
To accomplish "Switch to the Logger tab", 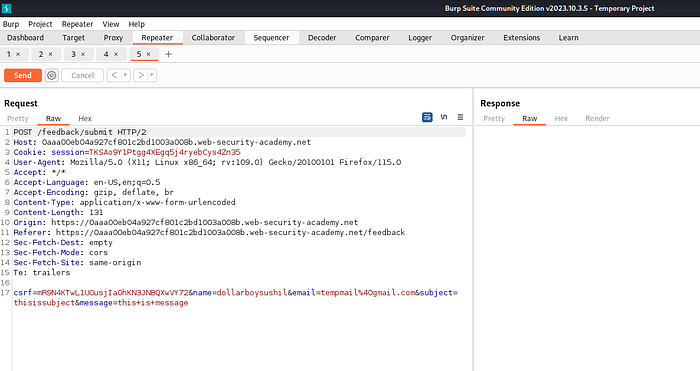I will pyautogui.click(x=420, y=38).
